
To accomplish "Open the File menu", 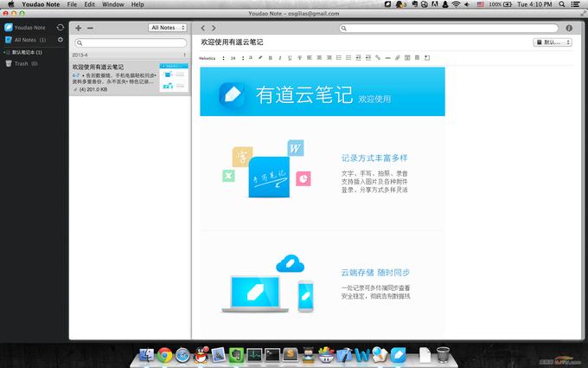I will click(72, 4).
